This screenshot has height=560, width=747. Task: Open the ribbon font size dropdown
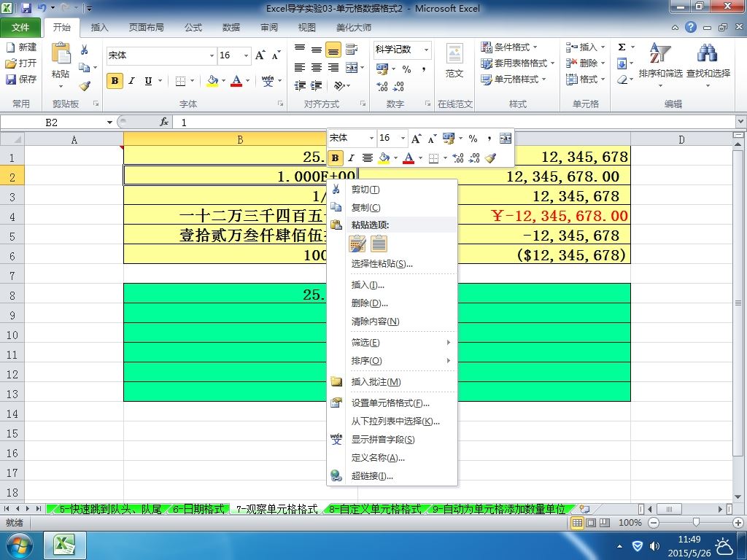click(246, 55)
